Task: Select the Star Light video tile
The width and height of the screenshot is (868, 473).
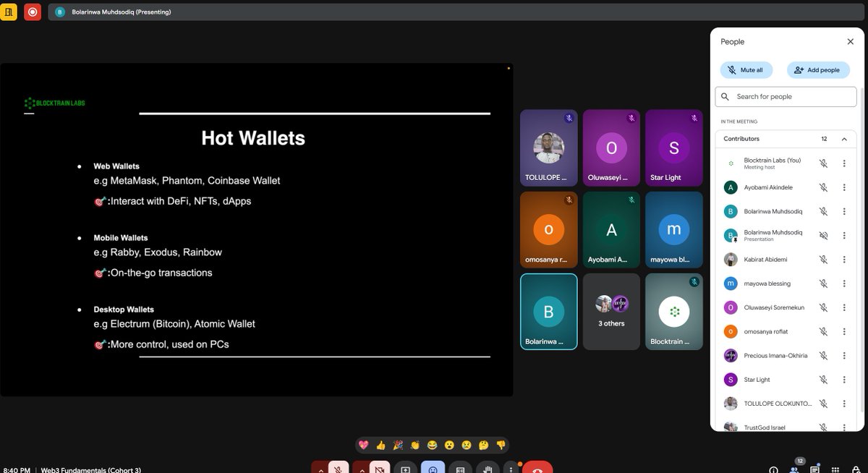Action: [x=674, y=148]
